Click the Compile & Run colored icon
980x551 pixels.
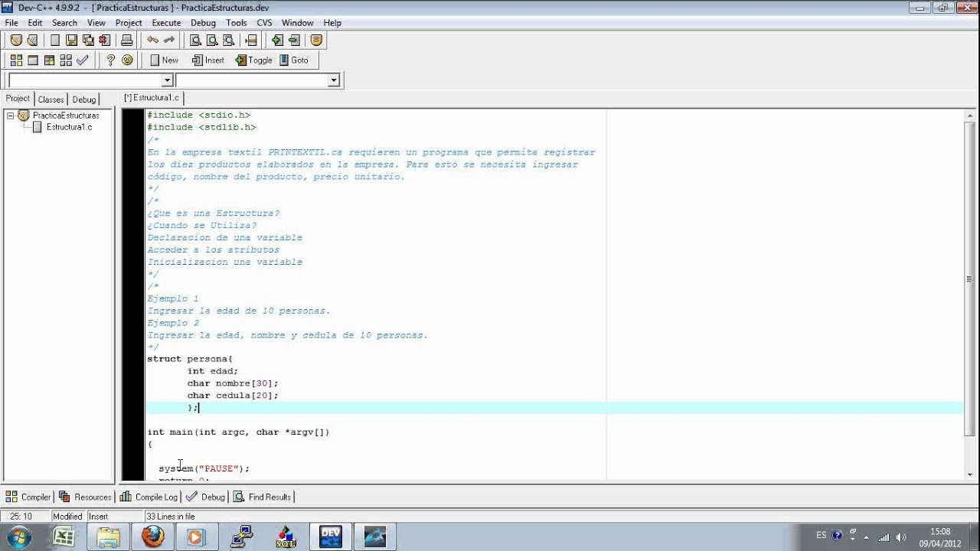[49, 60]
